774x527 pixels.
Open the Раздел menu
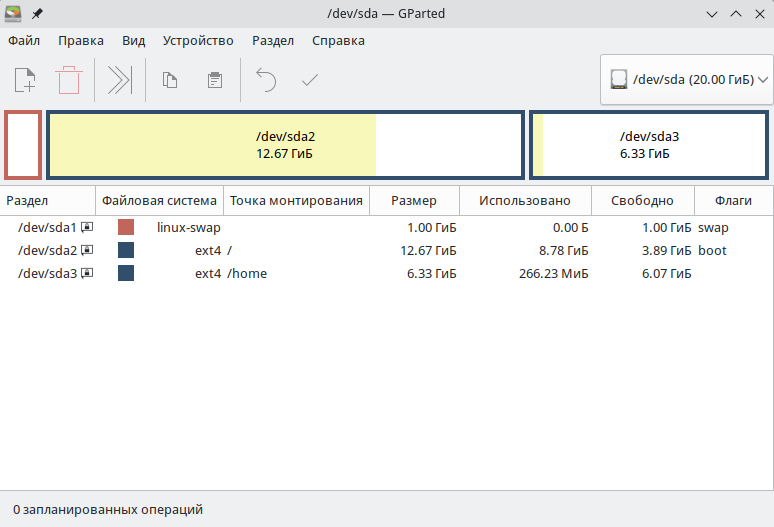272,41
